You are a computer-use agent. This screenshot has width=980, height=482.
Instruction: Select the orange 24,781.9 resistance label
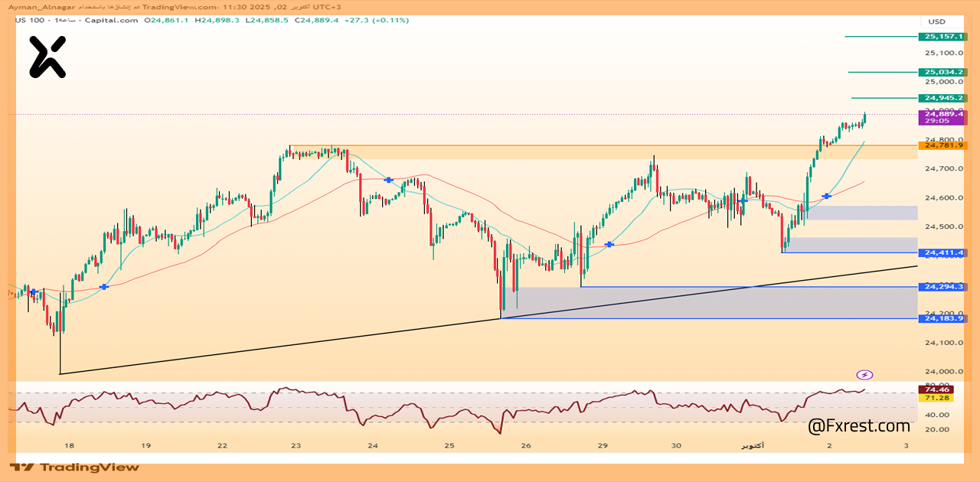942,145
